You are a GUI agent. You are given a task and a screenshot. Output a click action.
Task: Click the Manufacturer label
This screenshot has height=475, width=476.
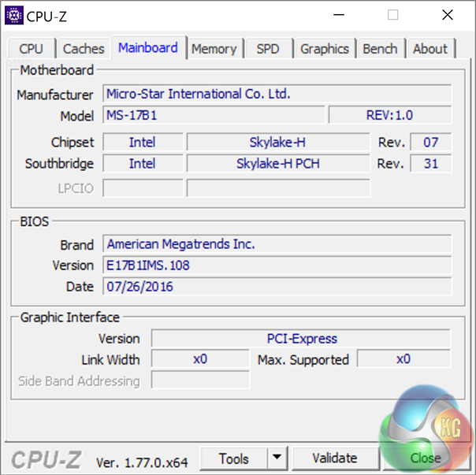point(55,95)
